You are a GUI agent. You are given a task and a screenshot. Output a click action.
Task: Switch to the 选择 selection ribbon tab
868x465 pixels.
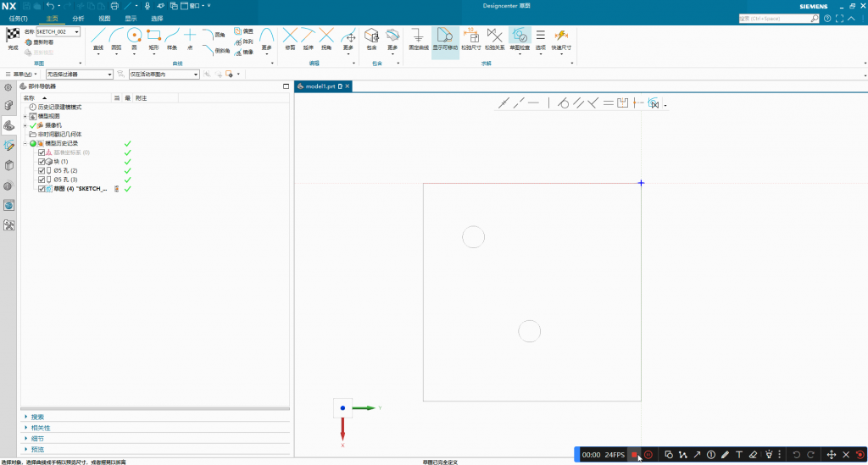tap(157, 19)
